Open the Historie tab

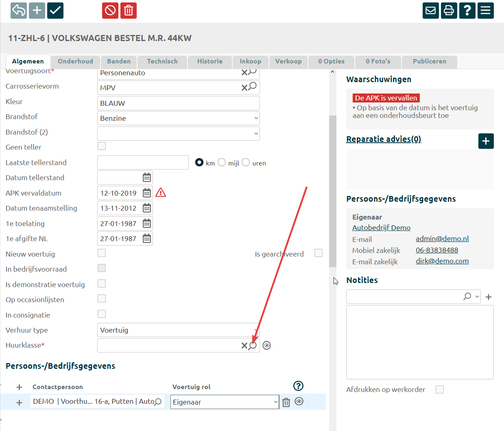coord(209,61)
